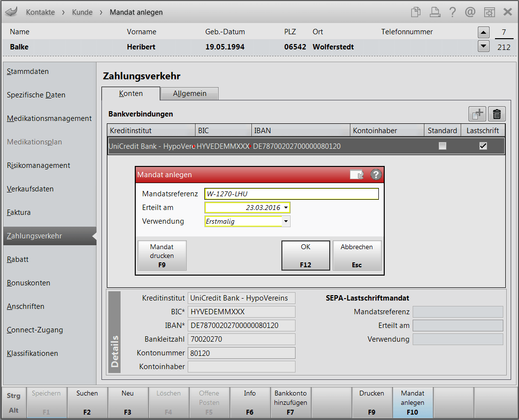This screenshot has height=420, width=519.
Task: Click Bankkonto hinzufügen F7 button
Action: pyautogui.click(x=290, y=402)
